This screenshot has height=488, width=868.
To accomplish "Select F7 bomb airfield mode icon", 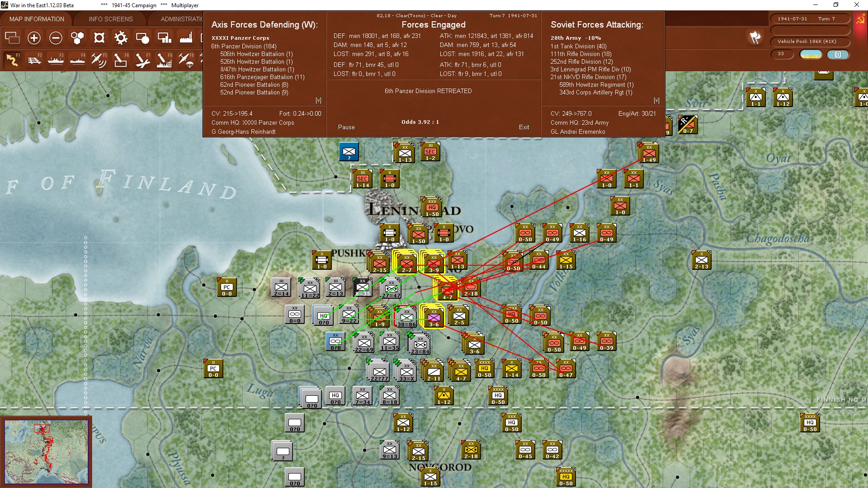I will click(x=142, y=60).
